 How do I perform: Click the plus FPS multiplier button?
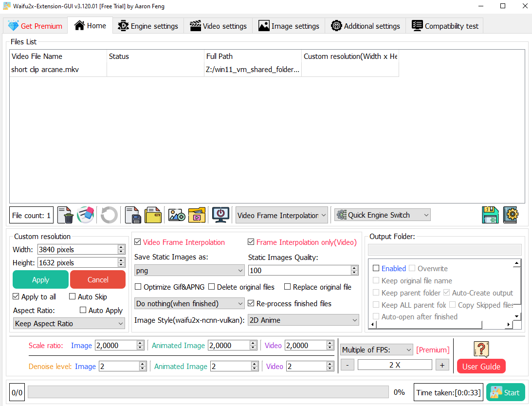coord(442,365)
